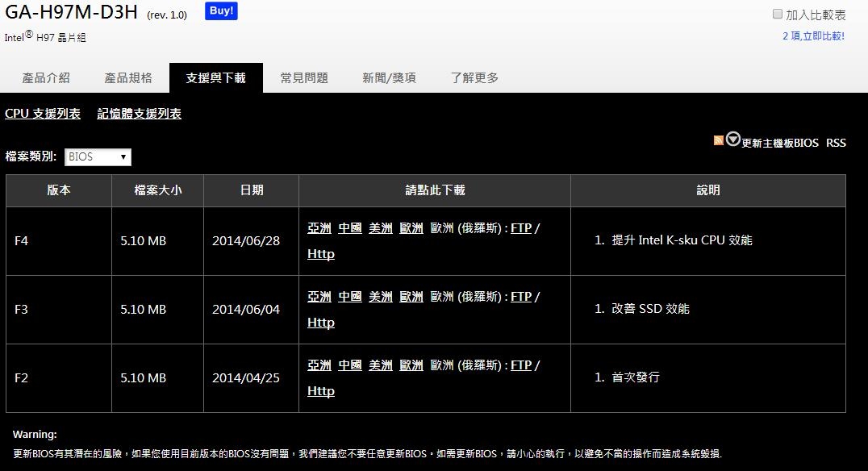868x471 pixels.
Task: Download F2 BIOS from 中國 server
Action: coord(350,365)
